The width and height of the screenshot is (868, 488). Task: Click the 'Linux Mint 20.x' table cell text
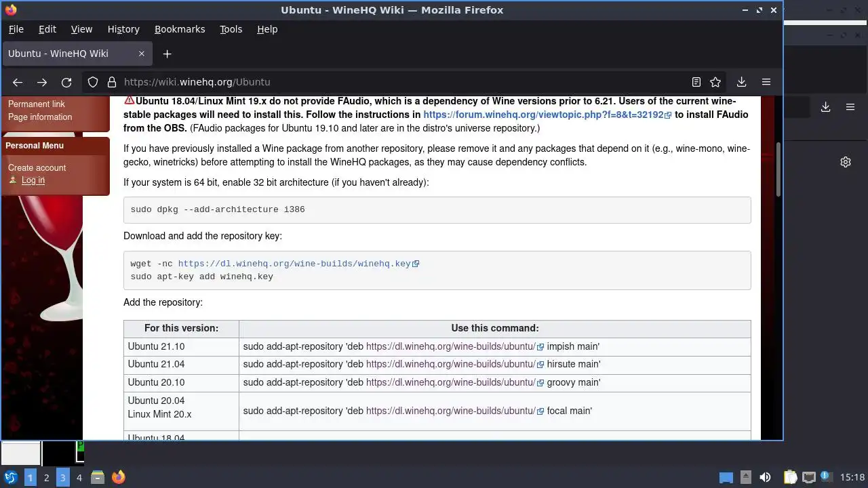[x=159, y=414]
